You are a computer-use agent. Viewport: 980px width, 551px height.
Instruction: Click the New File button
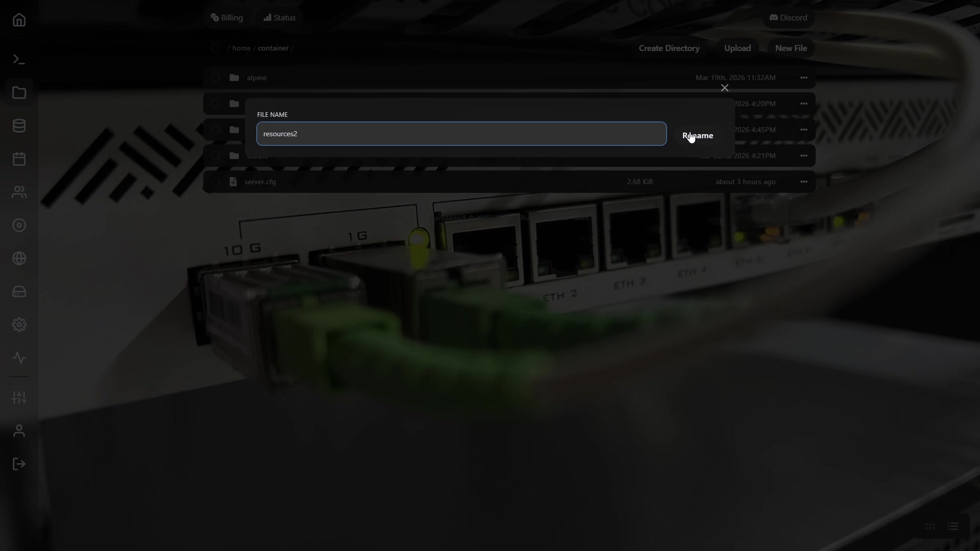(x=791, y=48)
